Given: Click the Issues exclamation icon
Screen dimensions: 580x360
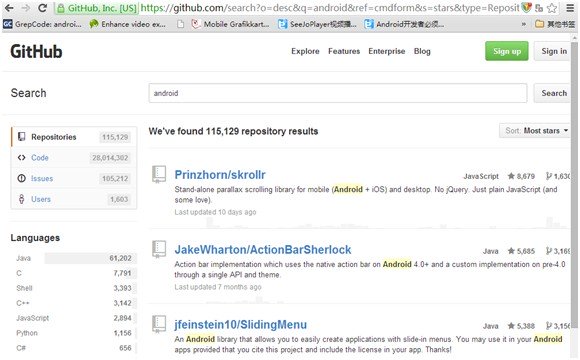Looking at the screenshot, I should coord(21,178).
